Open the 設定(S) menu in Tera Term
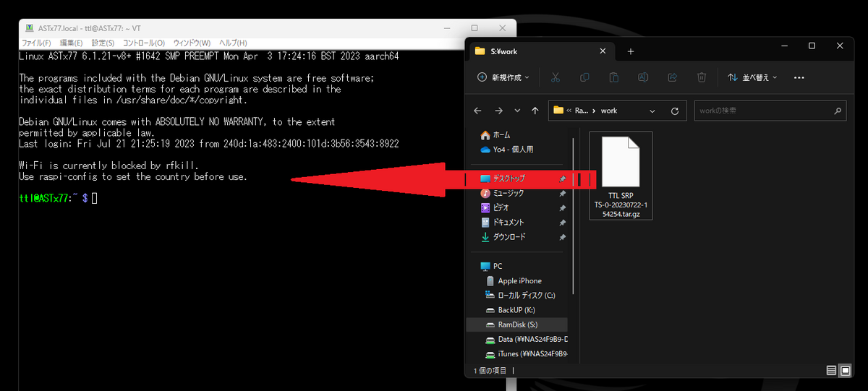Viewport: 868px width, 391px height. tap(103, 43)
